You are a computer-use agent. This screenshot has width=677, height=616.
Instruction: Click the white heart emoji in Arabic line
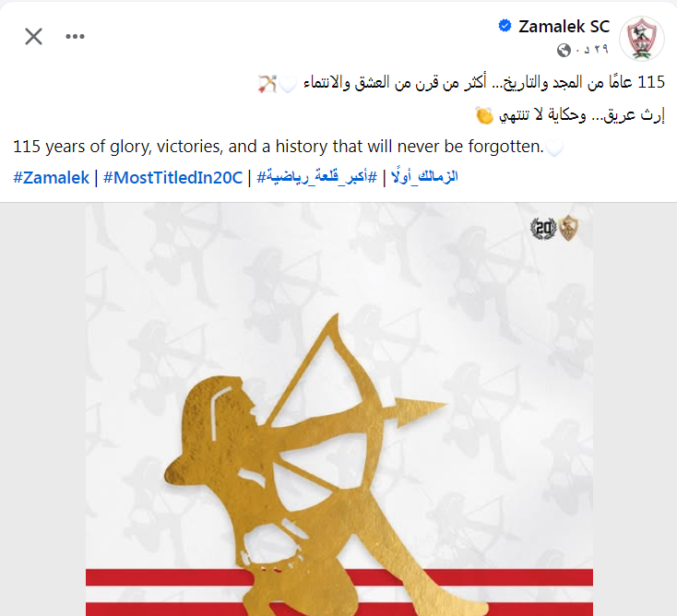[x=288, y=84]
